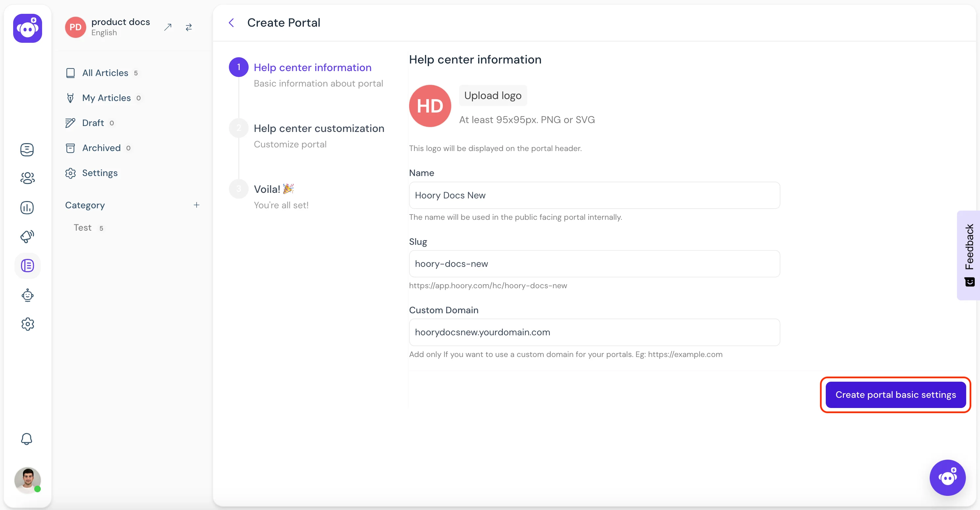The image size is (980, 510).
Task: Open the reports/analytics icon
Action: pyautogui.click(x=28, y=207)
